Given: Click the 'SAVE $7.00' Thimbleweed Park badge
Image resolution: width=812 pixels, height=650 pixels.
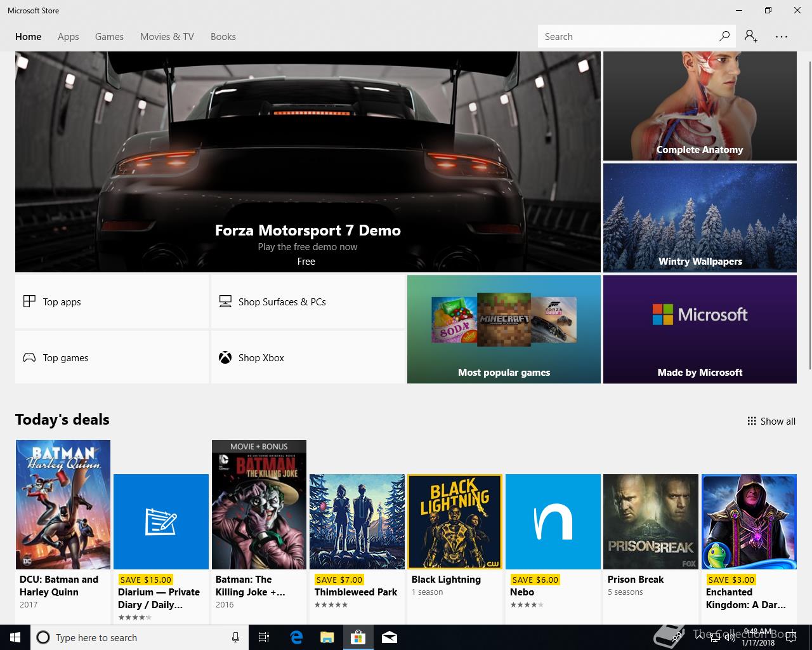Looking at the screenshot, I should (339, 580).
